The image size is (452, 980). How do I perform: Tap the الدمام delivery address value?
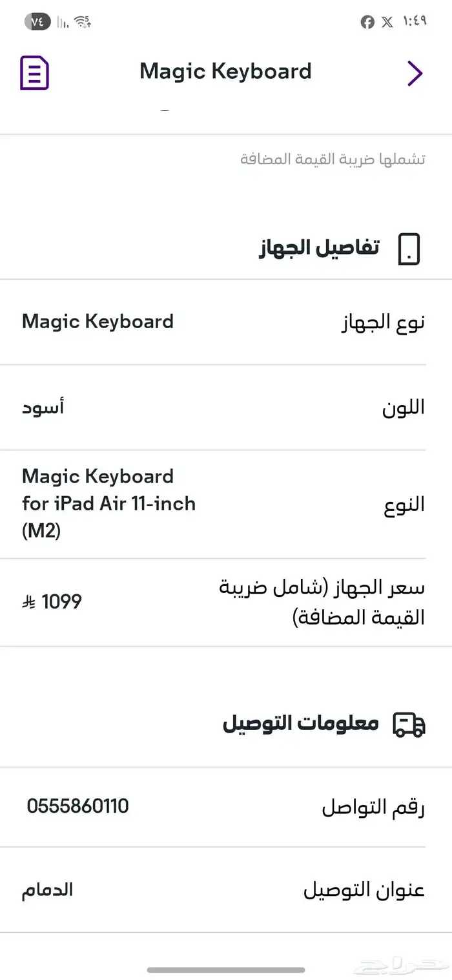click(x=47, y=890)
